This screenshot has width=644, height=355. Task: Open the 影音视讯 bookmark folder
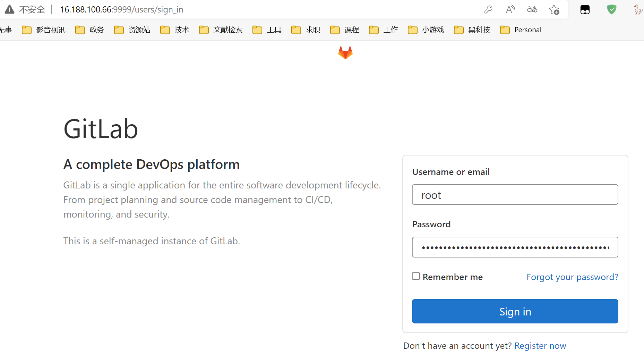coord(44,30)
